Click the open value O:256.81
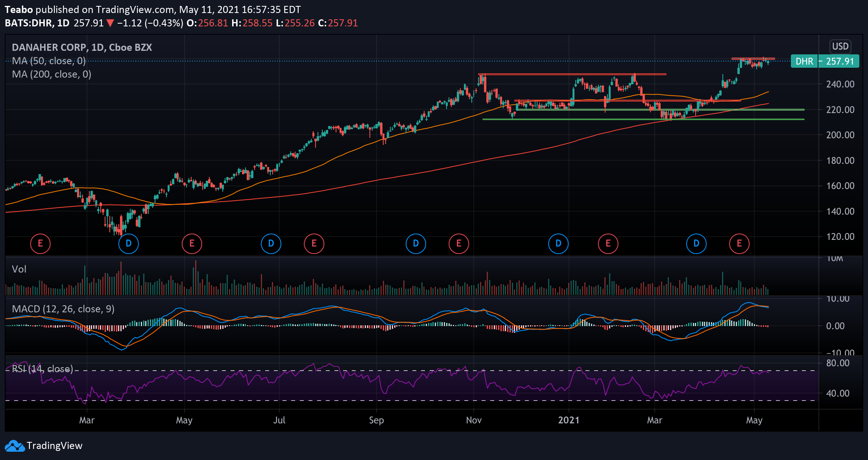 207,23
